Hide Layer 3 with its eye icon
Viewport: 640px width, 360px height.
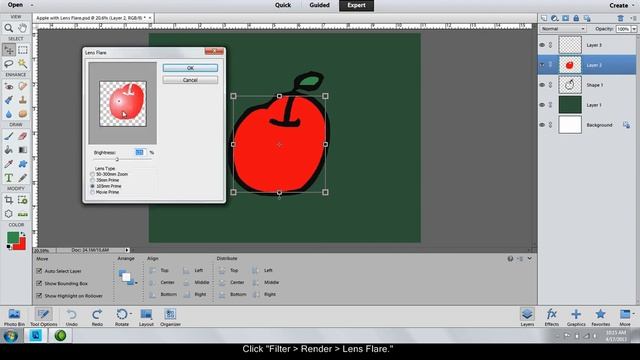point(542,45)
